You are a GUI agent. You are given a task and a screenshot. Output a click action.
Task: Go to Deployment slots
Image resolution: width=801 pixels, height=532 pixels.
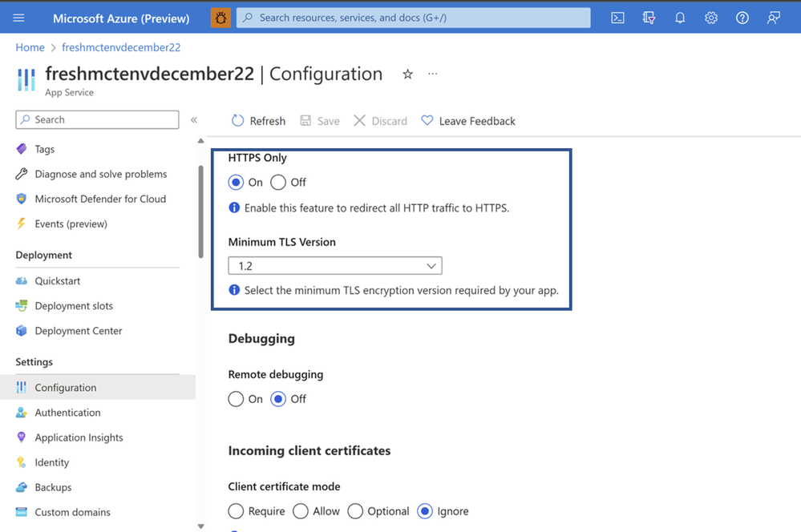pos(74,306)
